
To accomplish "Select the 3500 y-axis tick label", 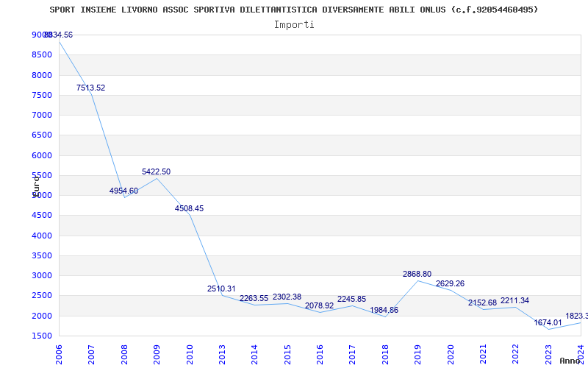I will [41, 255].
